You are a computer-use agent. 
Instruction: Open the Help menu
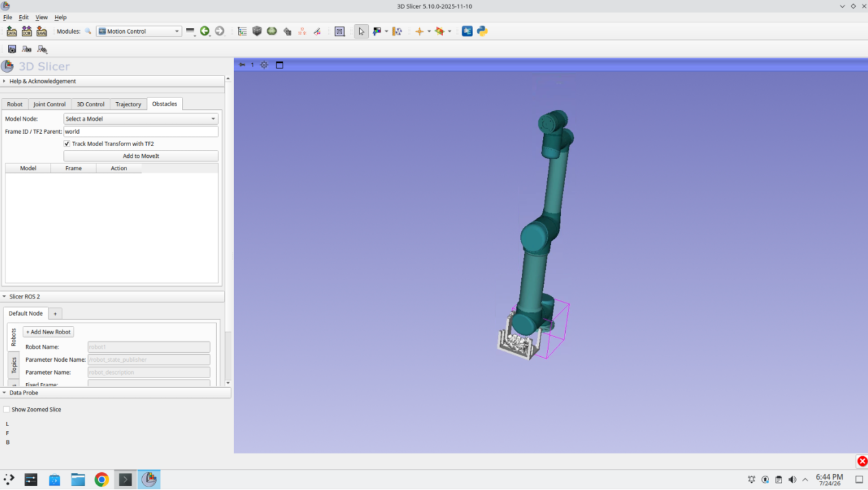tap(60, 17)
